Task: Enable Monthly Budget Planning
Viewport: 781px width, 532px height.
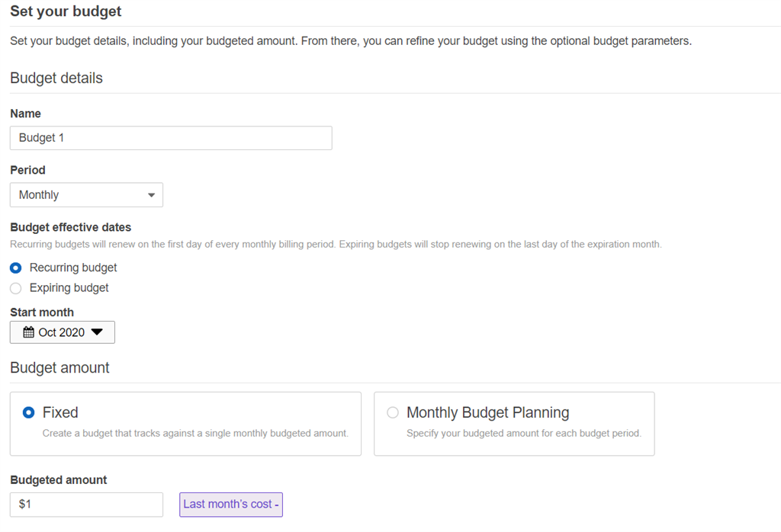Action: 393,412
